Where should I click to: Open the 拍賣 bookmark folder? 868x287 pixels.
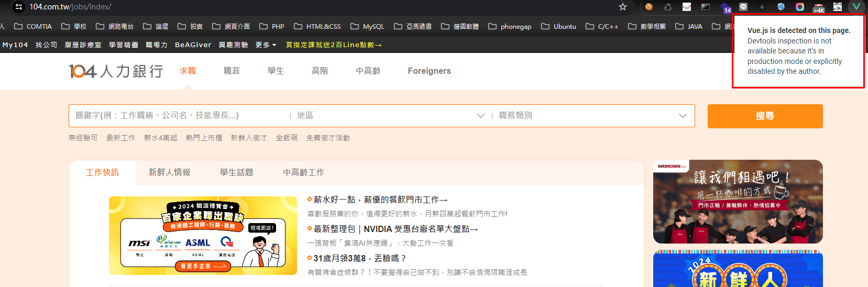pos(190,26)
